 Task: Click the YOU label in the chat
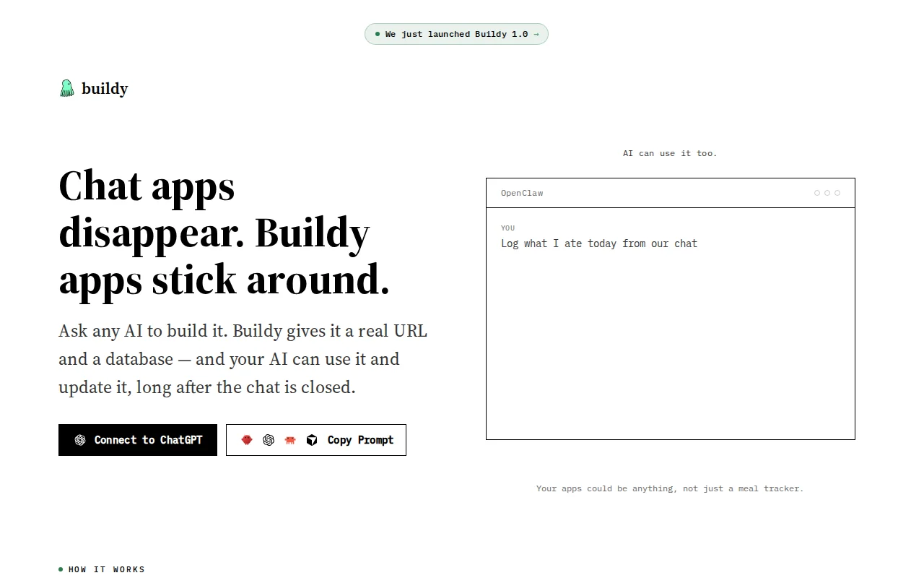(x=508, y=228)
